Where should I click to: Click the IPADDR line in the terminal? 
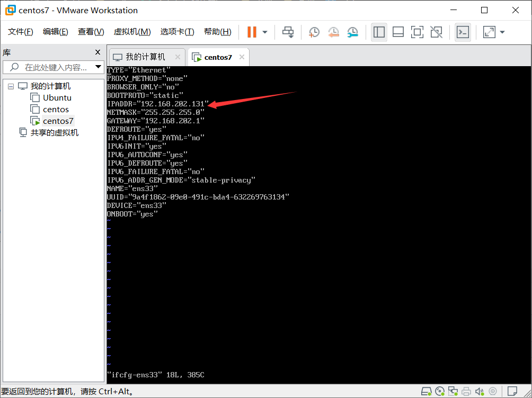[158, 104]
